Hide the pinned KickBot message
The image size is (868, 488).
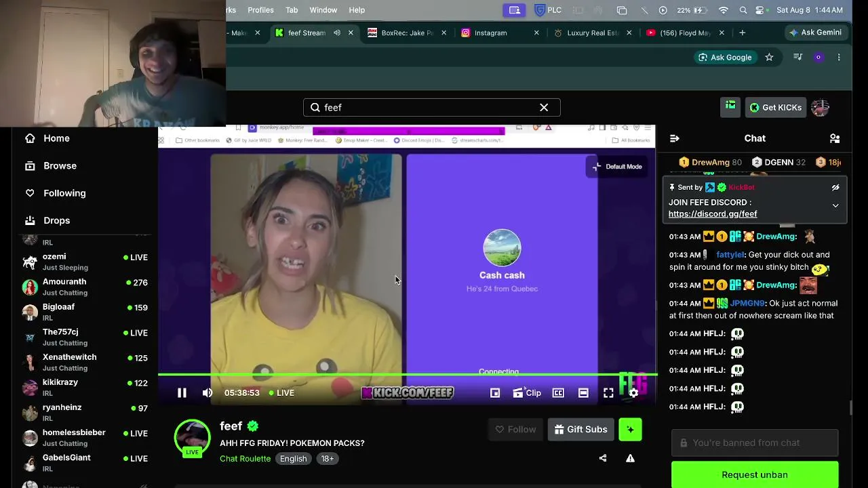(835, 187)
